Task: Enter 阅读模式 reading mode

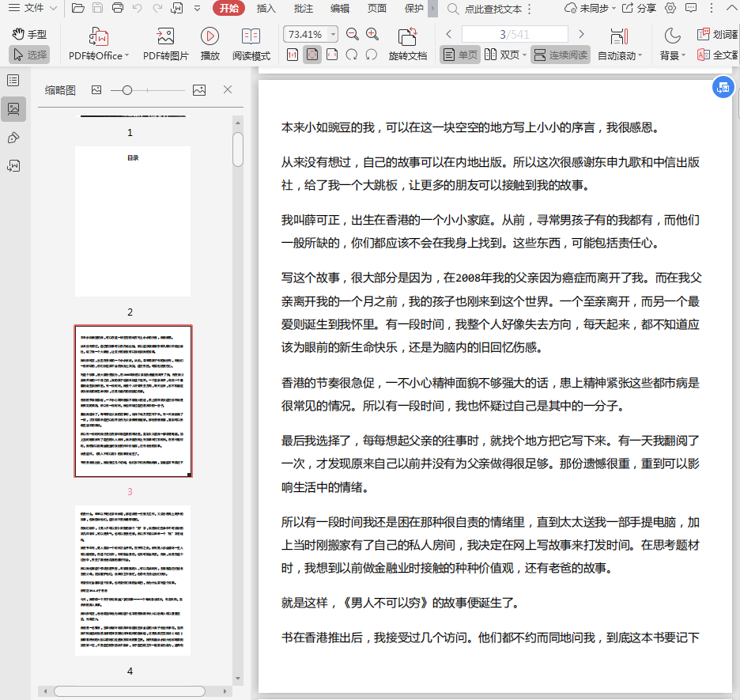Action: pyautogui.click(x=251, y=44)
